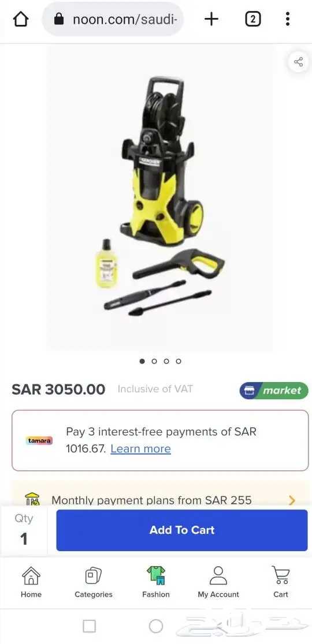Select the second image carousel dot
The height and width of the screenshot is (644, 312).
(154, 361)
